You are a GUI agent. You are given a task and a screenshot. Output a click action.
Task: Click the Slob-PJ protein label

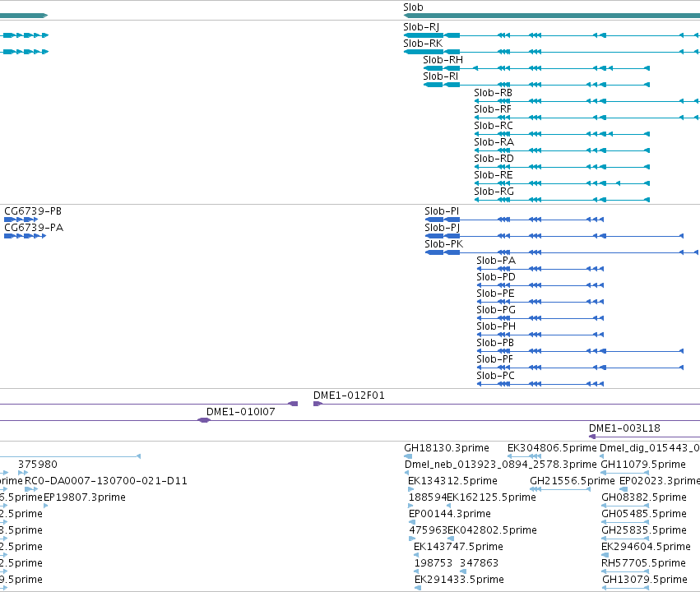(x=442, y=228)
